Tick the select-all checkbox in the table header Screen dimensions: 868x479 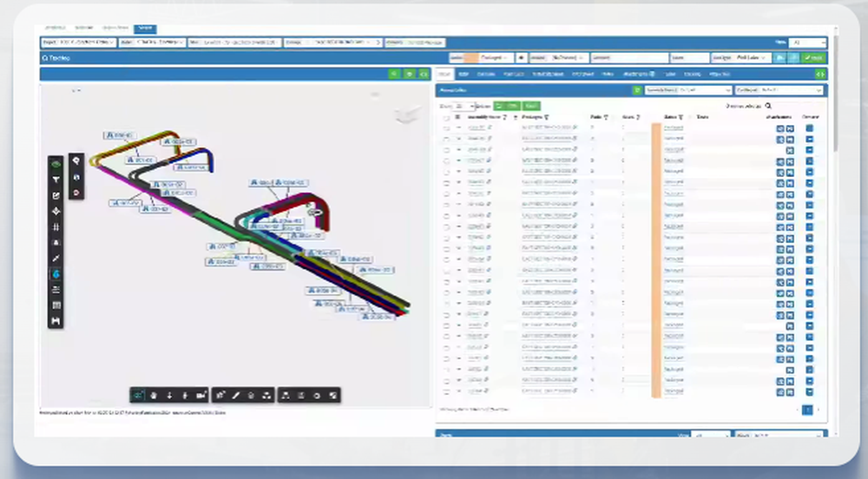coord(447,117)
